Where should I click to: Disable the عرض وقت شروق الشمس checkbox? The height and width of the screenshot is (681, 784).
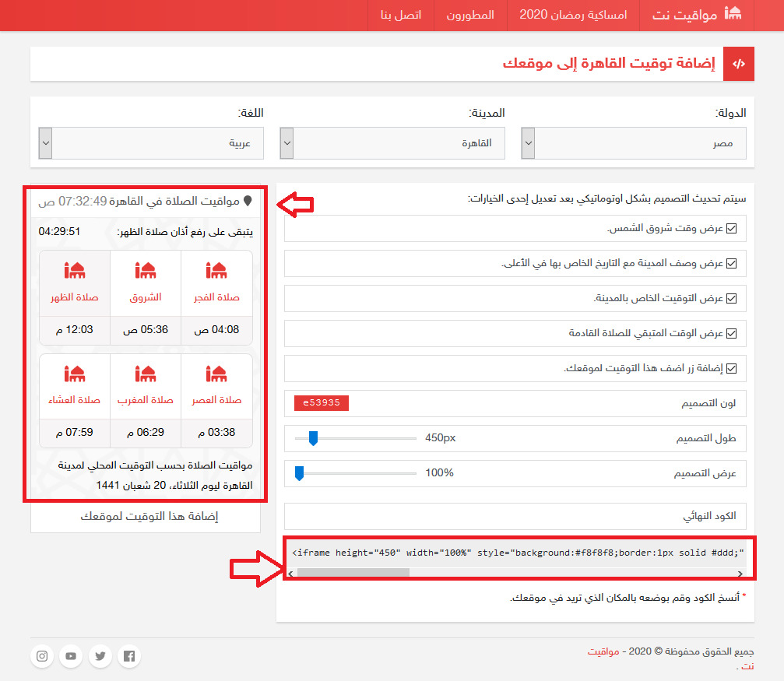[732, 228]
